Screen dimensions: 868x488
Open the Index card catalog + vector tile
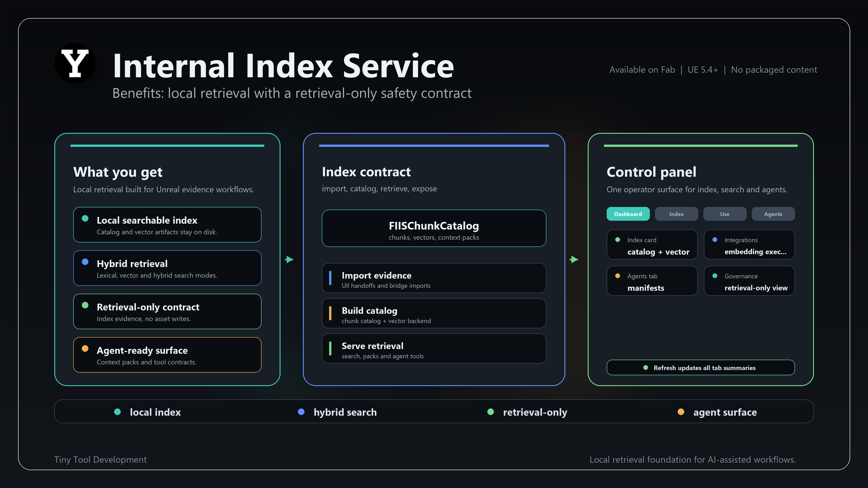[x=652, y=245]
